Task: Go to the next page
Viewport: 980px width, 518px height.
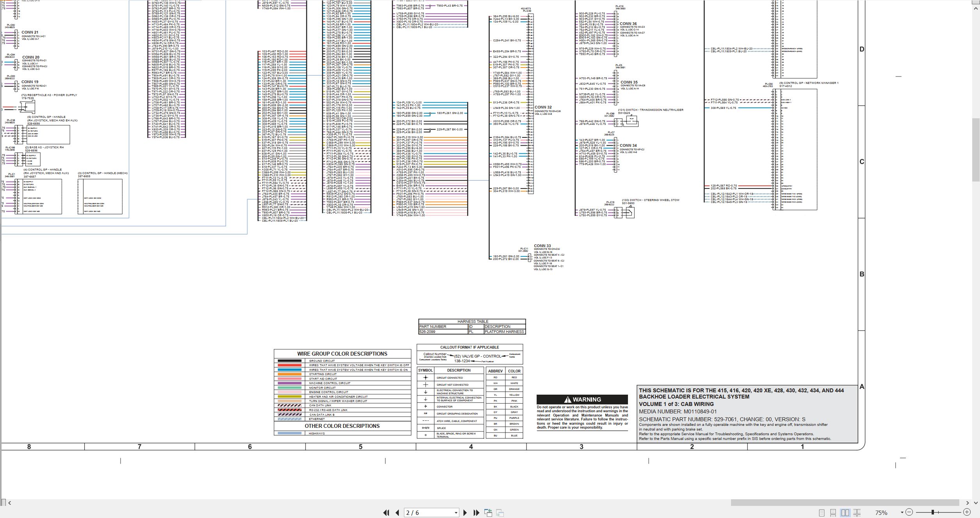Action: pos(465,513)
